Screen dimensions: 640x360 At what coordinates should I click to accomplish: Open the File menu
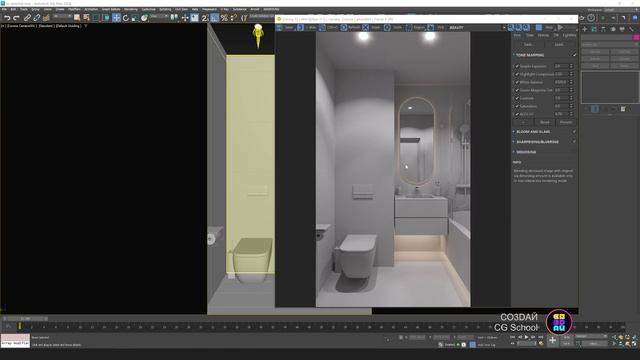(4, 9)
